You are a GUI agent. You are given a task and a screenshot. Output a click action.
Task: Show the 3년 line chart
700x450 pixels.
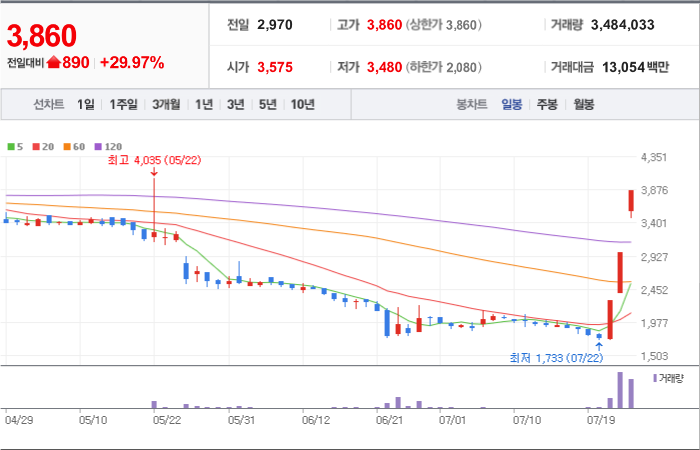pyautogui.click(x=235, y=104)
